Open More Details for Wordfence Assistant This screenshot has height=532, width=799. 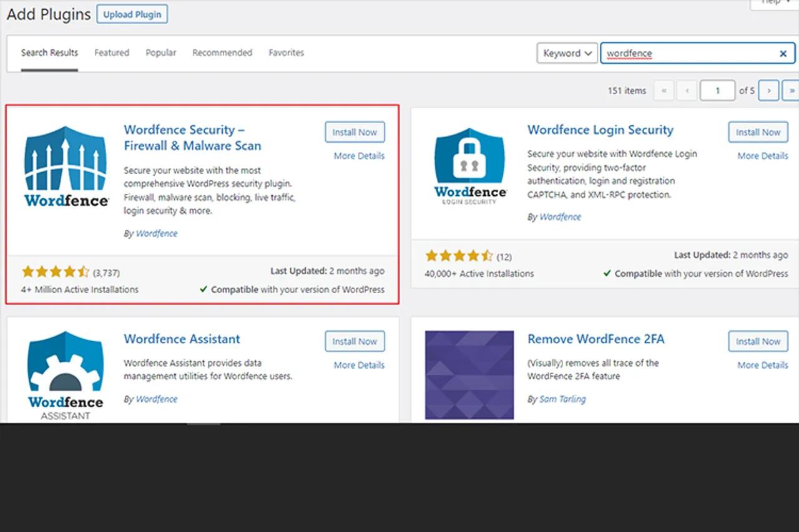(359, 365)
